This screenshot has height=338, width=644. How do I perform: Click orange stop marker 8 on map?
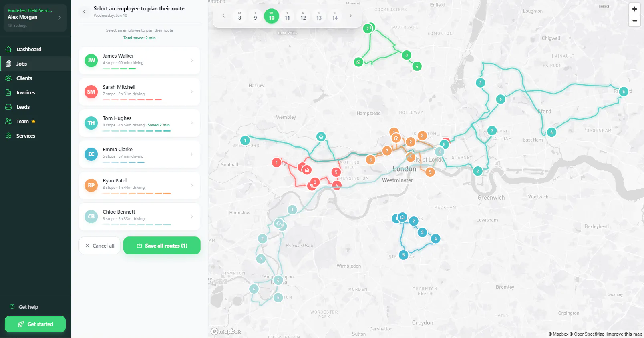pyautogui.click(x=370, y=160)
